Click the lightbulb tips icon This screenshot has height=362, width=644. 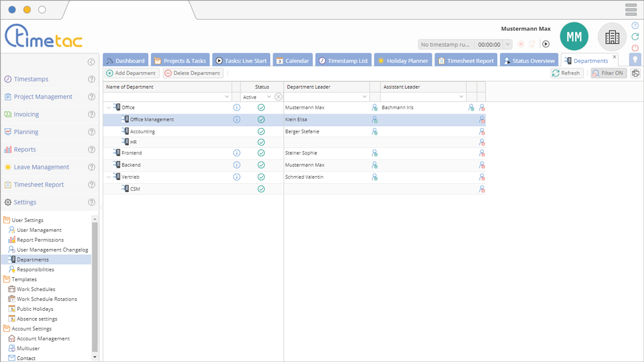(x=635, y=60)
